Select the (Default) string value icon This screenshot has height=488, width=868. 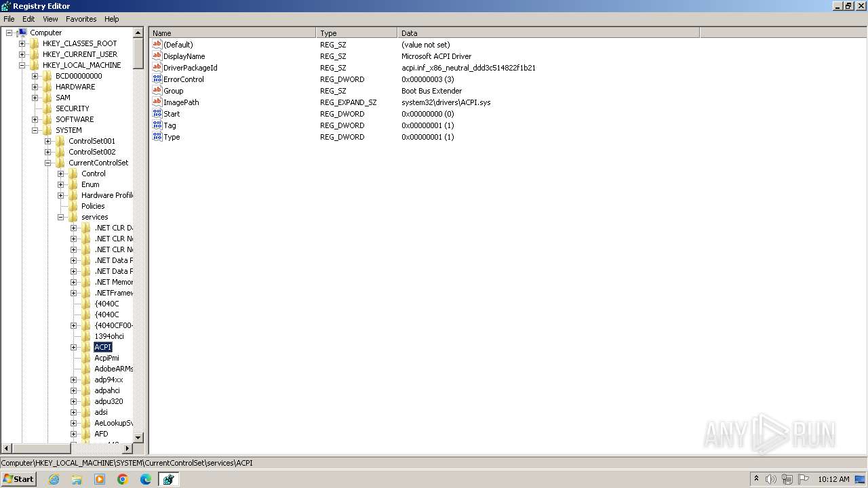[157, 45]
